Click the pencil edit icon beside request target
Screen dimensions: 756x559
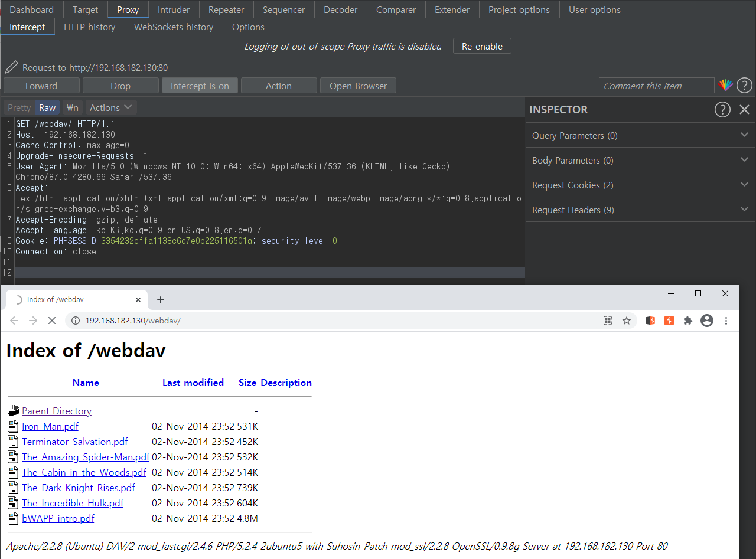click(11, 67)
